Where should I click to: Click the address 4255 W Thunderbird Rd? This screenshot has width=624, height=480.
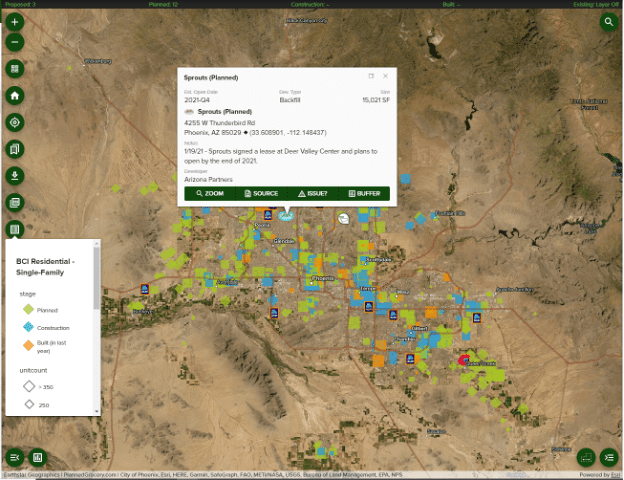pyautogui.click(x=219, y=123)
